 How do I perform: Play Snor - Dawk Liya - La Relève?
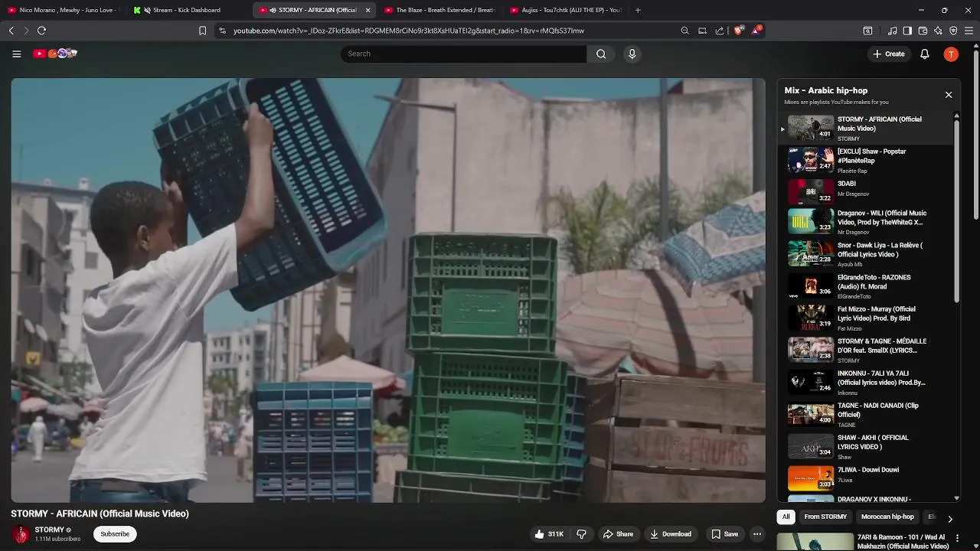867,253
